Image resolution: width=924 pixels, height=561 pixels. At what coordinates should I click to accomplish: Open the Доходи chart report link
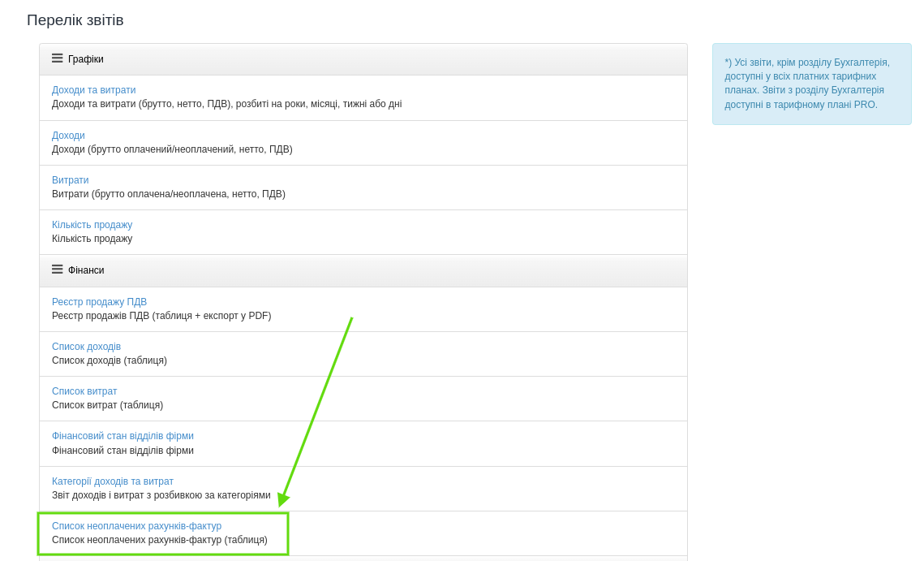[68, 135]
